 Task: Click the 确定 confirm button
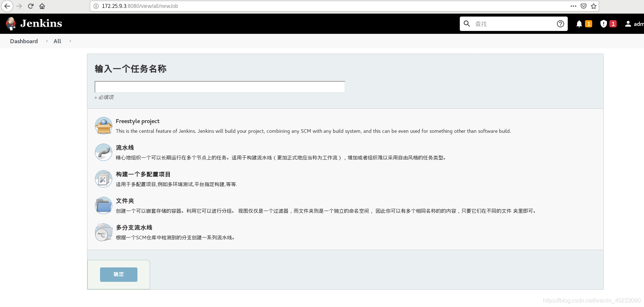tap(119, 275)
